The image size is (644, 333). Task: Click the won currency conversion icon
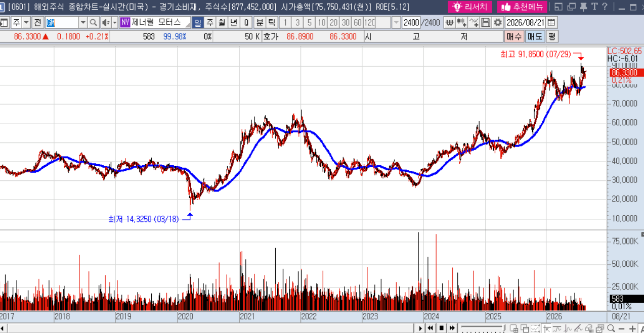tap(449, 23)
